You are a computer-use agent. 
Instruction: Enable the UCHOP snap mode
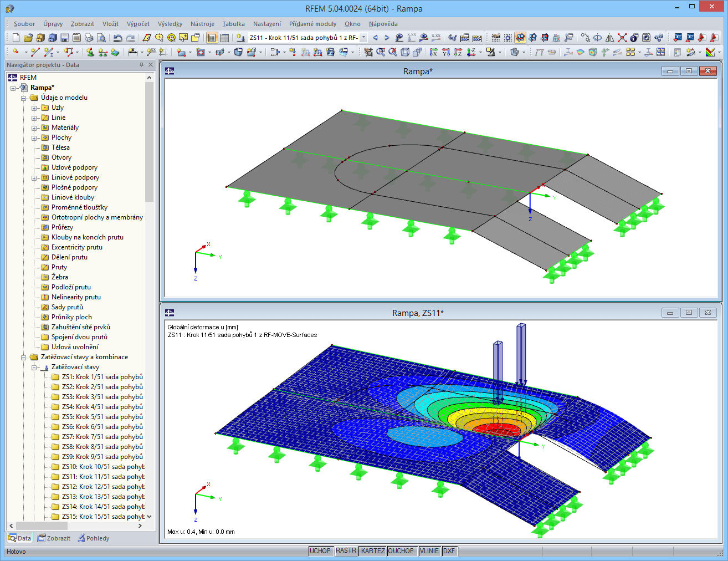tap(321, 551)
